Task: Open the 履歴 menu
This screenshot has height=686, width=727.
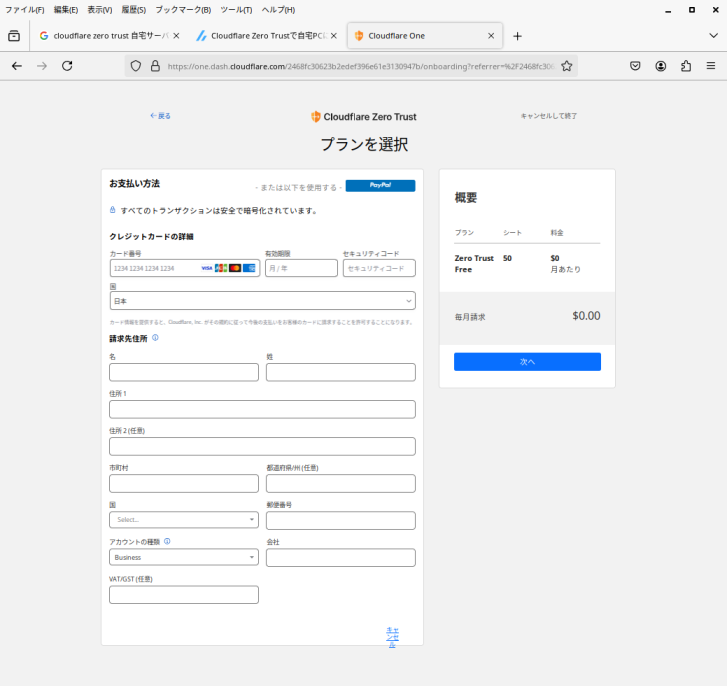Action: (134, 10)
